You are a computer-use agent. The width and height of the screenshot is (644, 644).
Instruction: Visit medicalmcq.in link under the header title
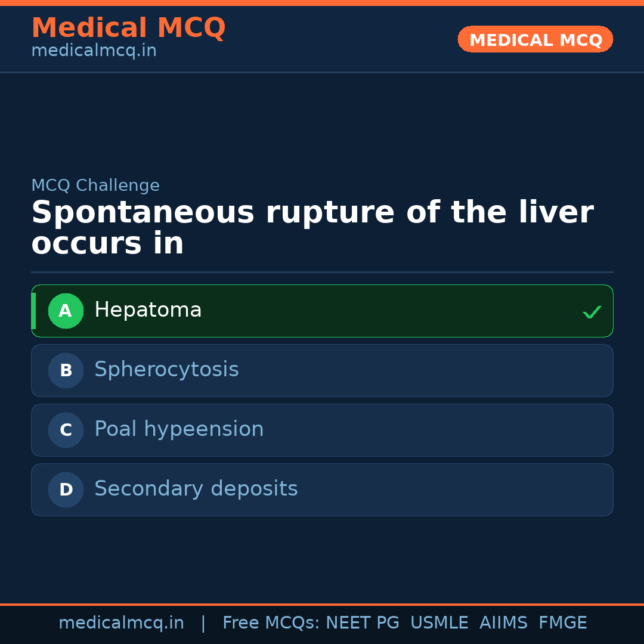[x=94, y=51]
